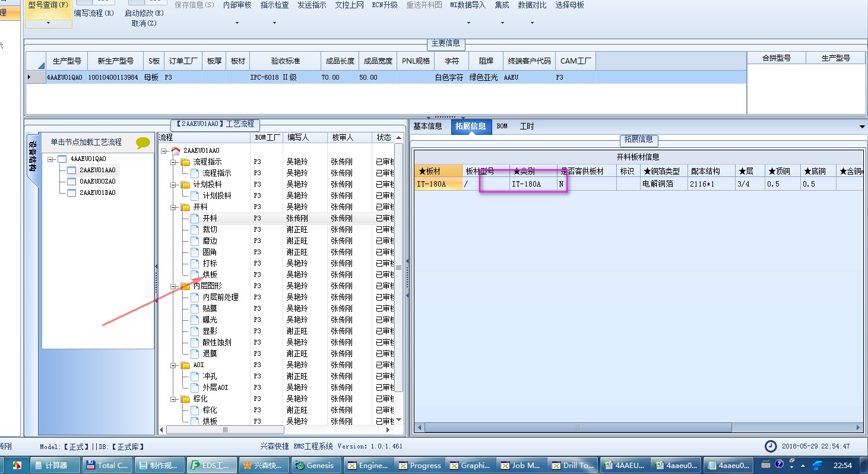Switch to Total C... taskbar window
This screenshot has width=868, height=474.
[107, 466]
